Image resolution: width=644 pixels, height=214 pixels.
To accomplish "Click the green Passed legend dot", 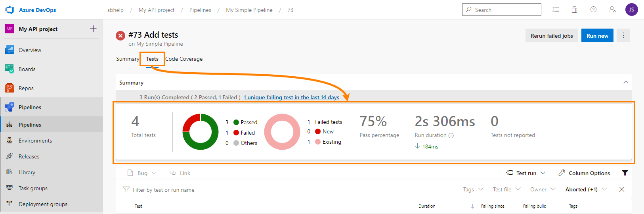I will tap(236, 122).
